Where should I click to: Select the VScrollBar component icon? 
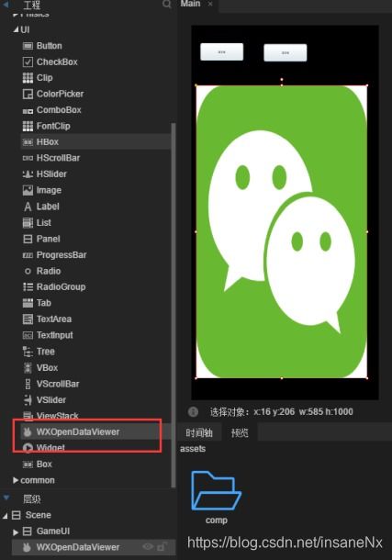tap(28, 385)
